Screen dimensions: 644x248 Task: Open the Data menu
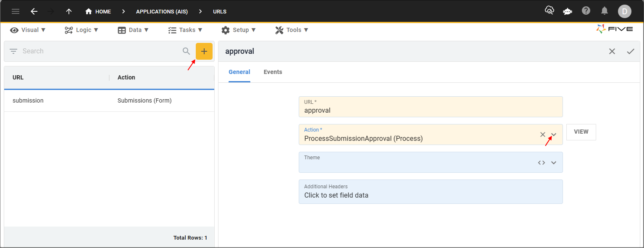tap(133, 30)
